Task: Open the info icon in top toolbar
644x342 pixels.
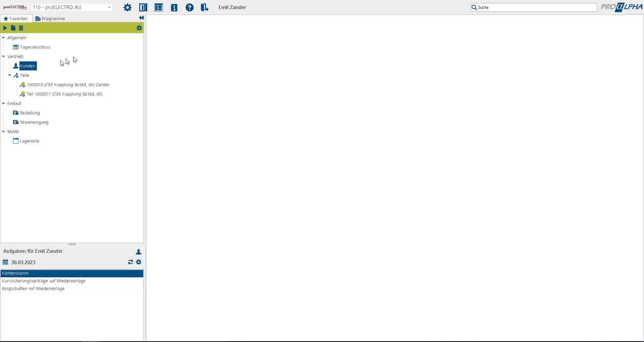Action: pos(174,7)
